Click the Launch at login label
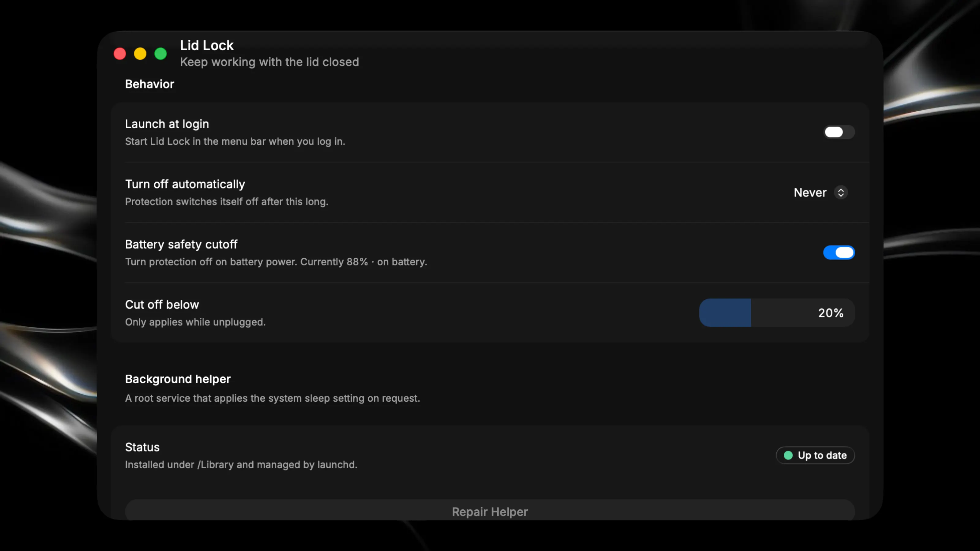Image resolution: width=980 pixels, height=551 pixels. point(167,124)
